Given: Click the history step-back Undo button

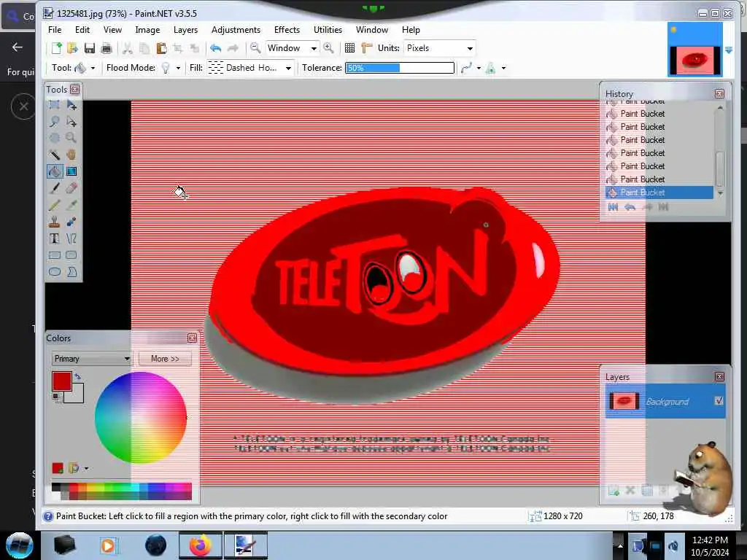Looking at the screenshot, I should point(630,206).
